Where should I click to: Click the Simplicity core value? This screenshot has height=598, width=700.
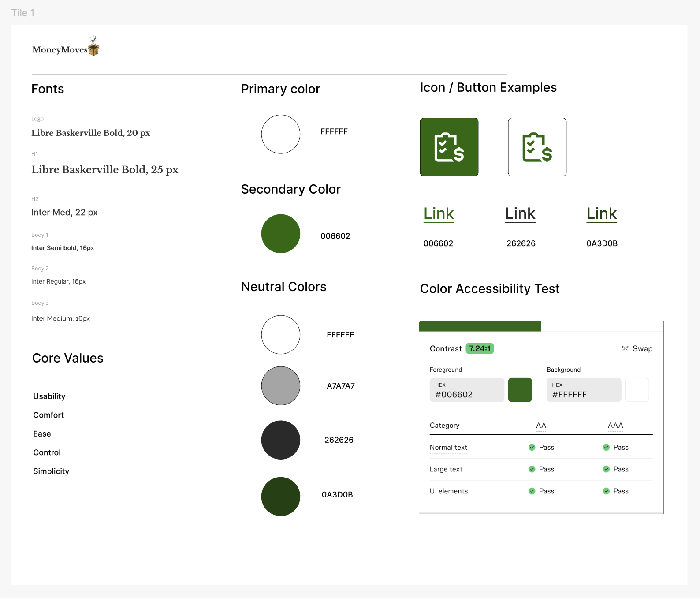(51, 471)
